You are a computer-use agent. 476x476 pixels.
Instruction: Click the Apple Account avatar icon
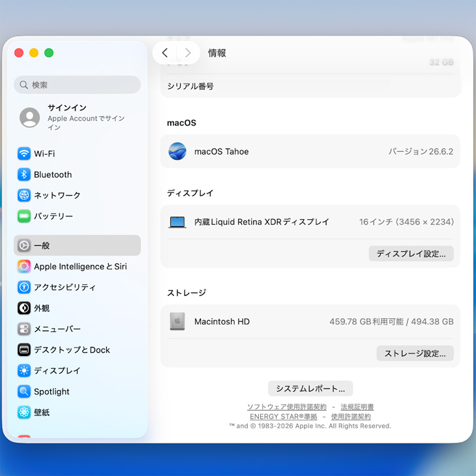[30, 117]
